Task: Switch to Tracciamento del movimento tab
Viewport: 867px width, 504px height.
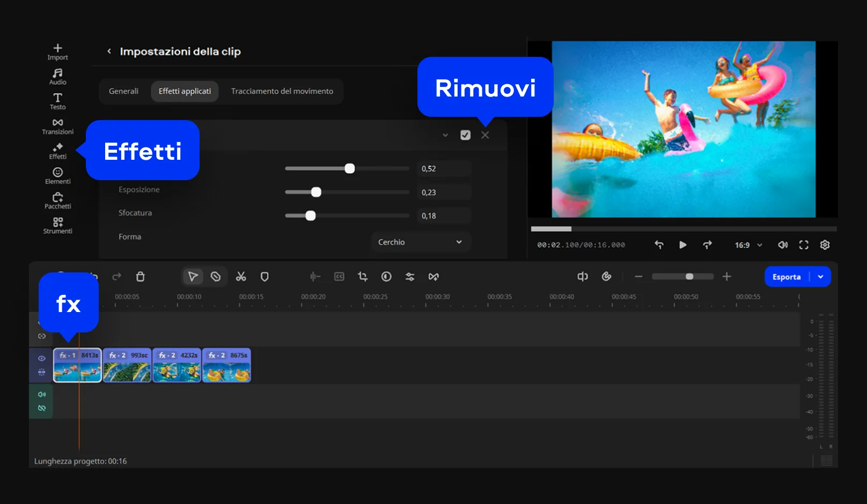Action: 282,91
